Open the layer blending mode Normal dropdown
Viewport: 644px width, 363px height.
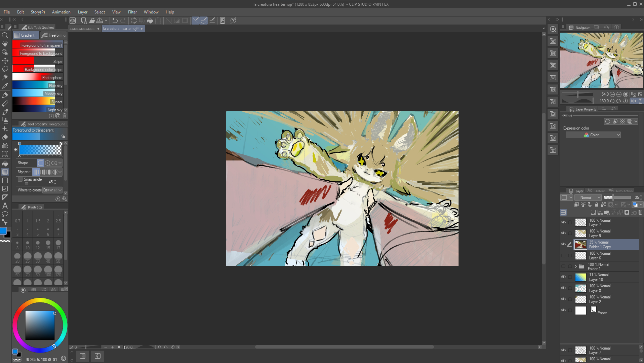588,197
